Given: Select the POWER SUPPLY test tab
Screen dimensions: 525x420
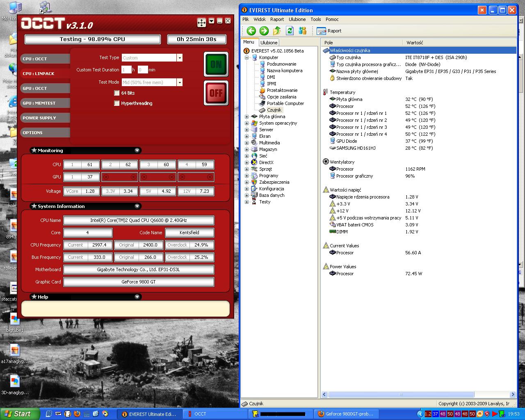Looking at the screenshot, I should point(45,118).
